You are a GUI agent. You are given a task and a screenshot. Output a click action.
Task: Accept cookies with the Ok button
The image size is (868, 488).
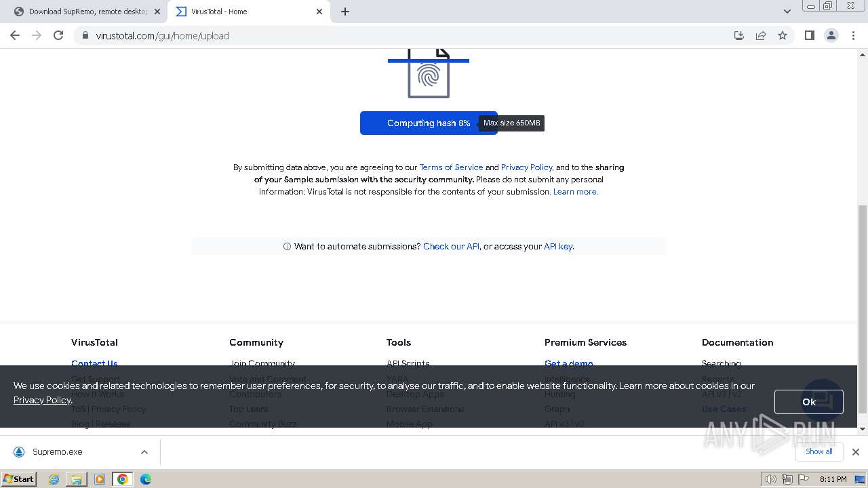809,402
